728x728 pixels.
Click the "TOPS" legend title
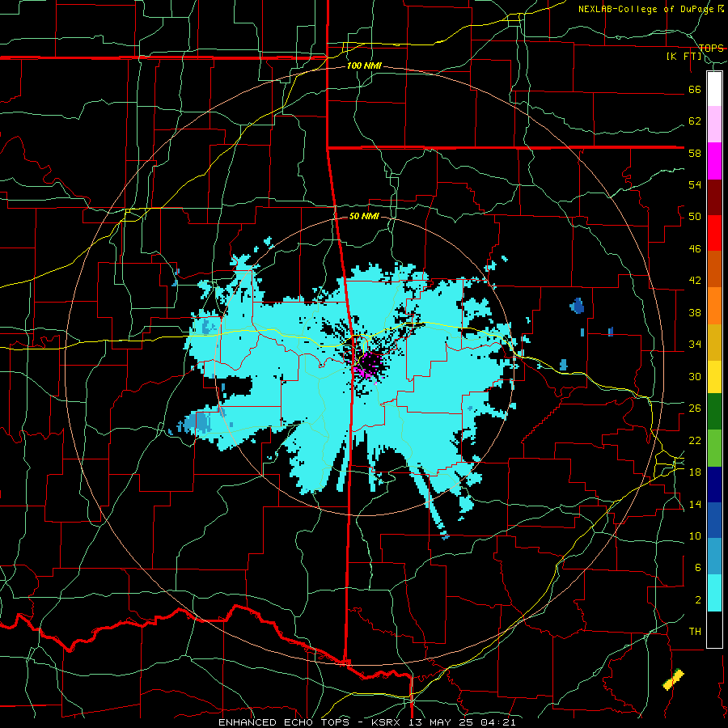click(x=711, y=48)
